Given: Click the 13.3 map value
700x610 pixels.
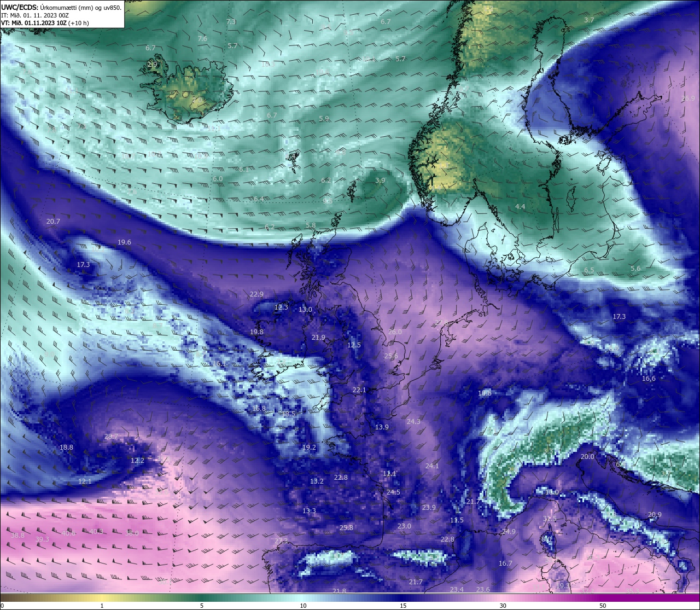Looking at the screenshot, I should (309, 511).
